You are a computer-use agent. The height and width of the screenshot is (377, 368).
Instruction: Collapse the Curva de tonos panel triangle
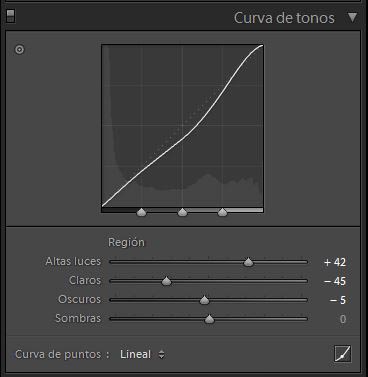coord(352,17)
